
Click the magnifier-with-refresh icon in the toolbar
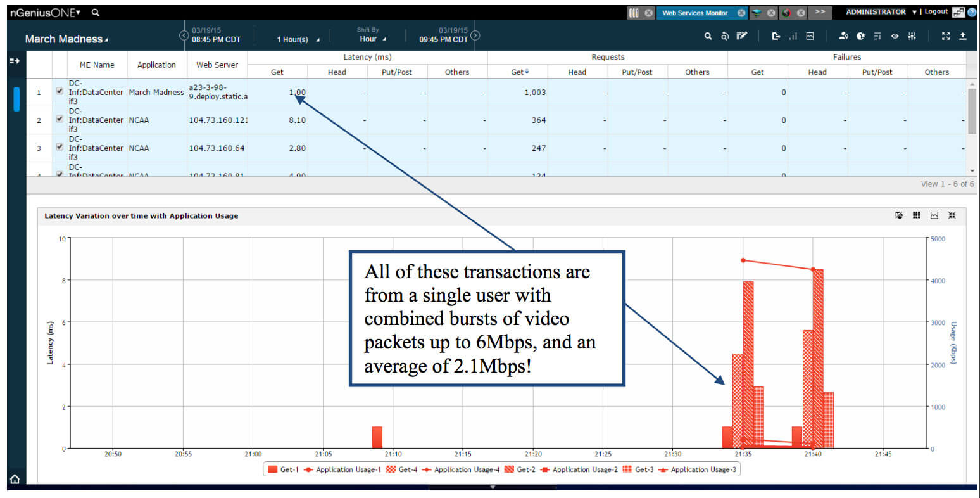click(725, 37)
